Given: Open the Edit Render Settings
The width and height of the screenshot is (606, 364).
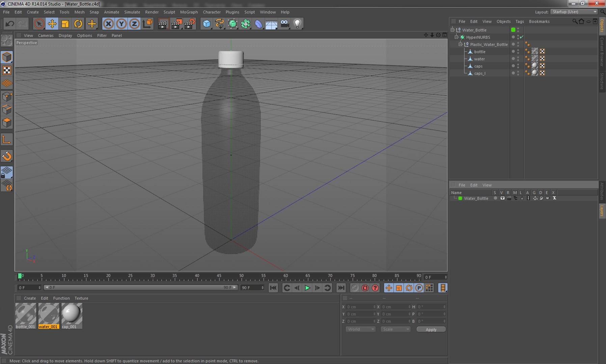Looking at the screenshot, I should [x=190, y=24].
